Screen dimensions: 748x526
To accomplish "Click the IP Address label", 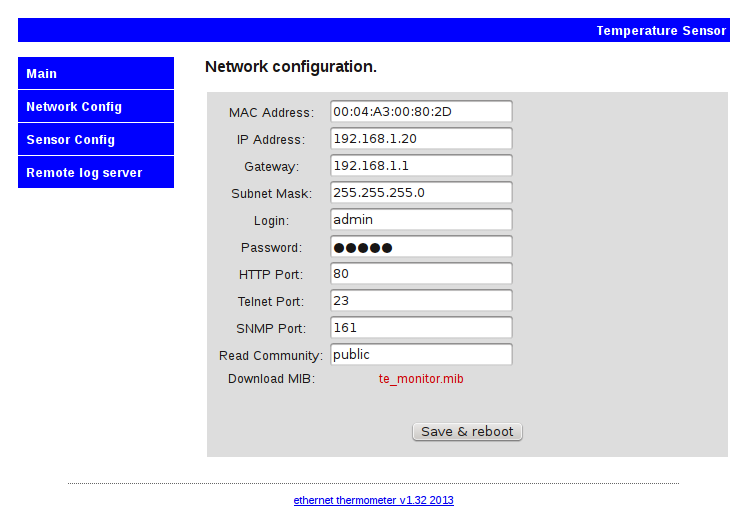I will 270,140.
